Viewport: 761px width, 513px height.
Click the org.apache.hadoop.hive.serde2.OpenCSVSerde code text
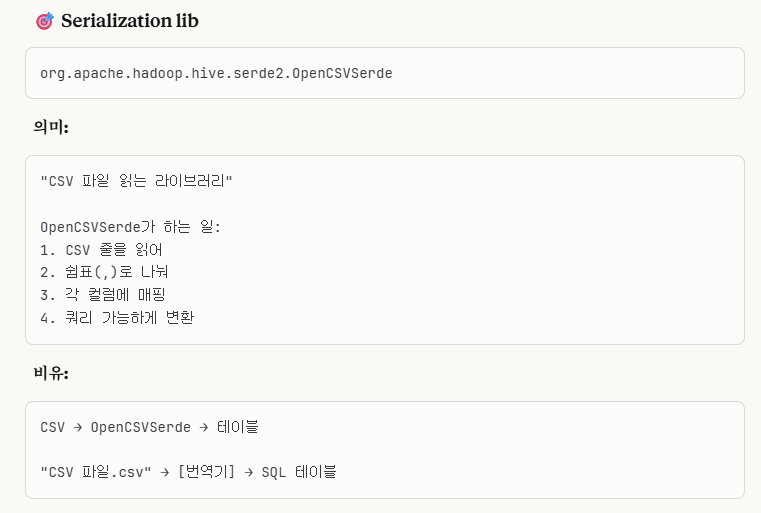tap(216, 73)
